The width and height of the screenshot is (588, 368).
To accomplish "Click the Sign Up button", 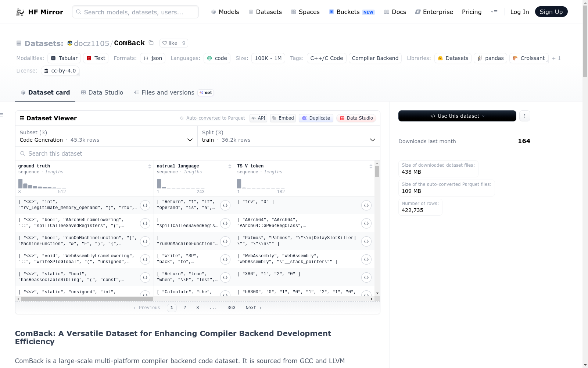I will tap(551, 12).
